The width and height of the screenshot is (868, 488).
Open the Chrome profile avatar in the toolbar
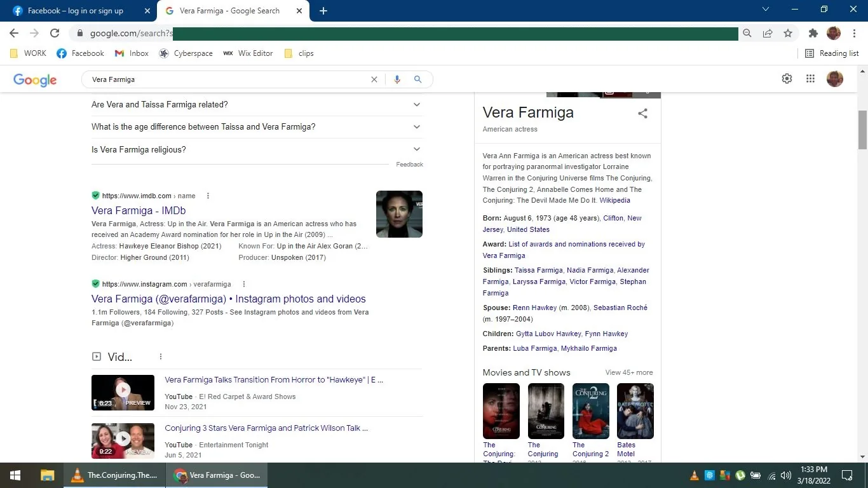coord(834,33)
